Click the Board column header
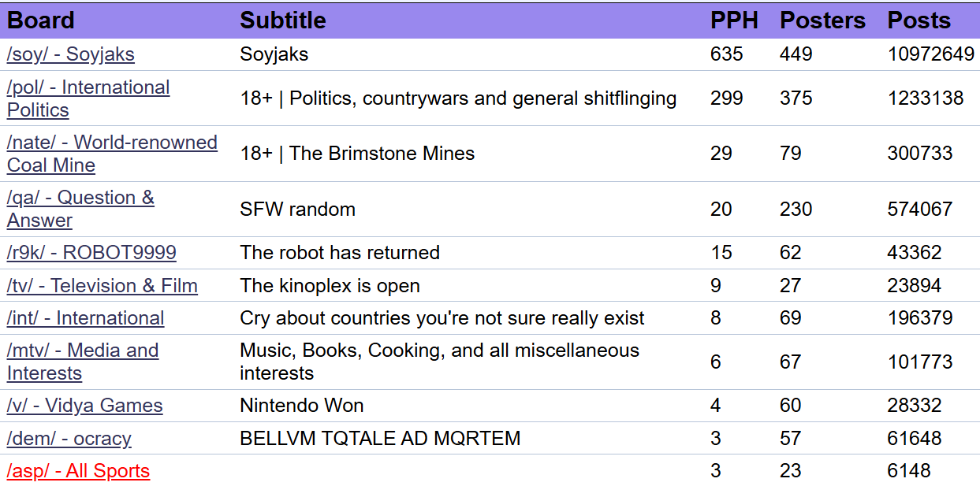The image size is (980, 486). (x=41, y=20)
